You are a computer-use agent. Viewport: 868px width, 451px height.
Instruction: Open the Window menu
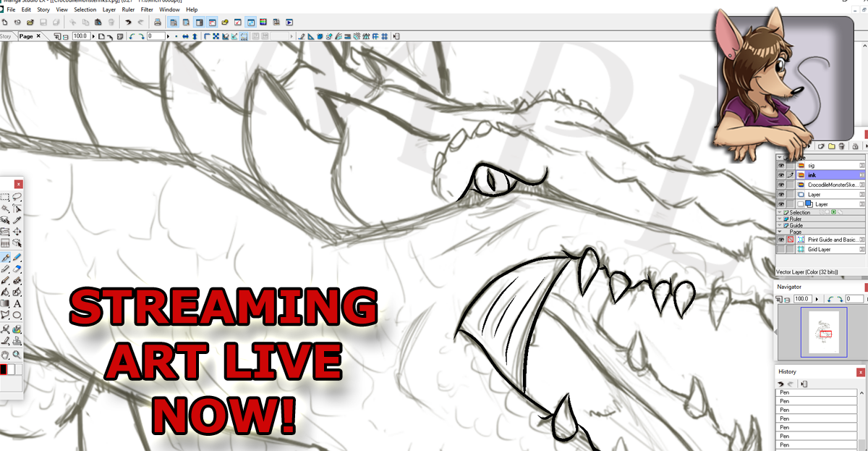click(170, 10)
